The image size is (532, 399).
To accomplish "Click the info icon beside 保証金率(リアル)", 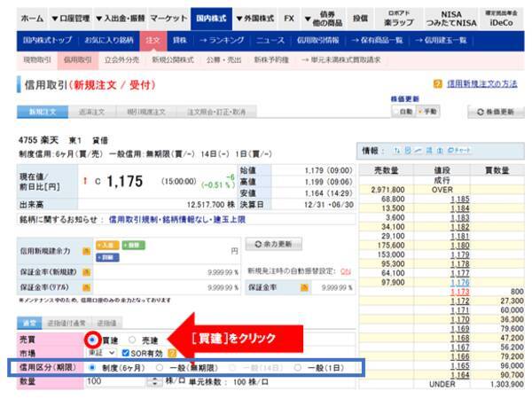I will [86, 288].
